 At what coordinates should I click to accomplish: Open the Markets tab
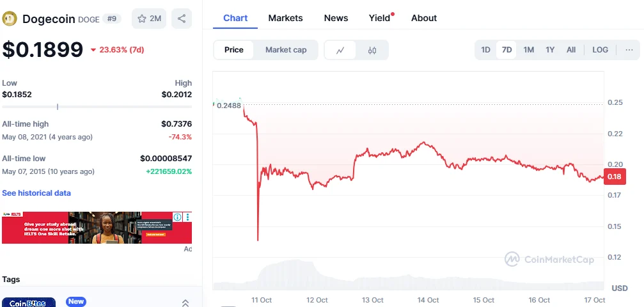click(285, 18)
